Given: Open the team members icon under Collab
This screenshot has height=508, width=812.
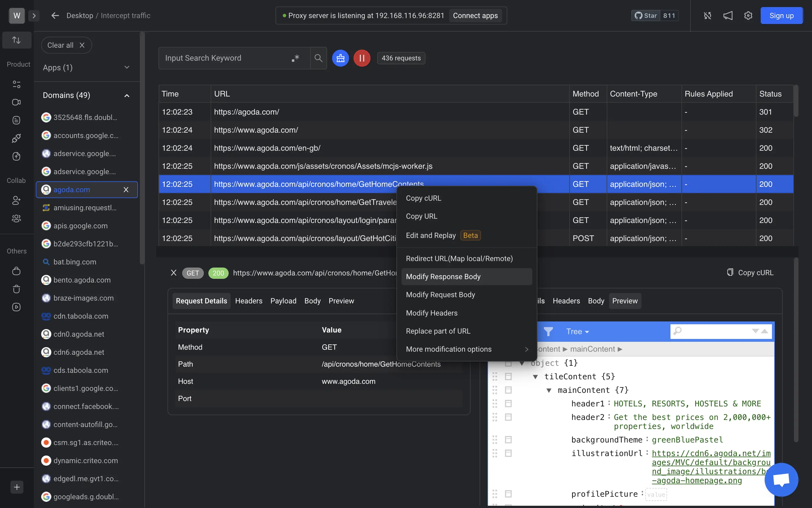Looking at the screenshot, I should [16, 219].
